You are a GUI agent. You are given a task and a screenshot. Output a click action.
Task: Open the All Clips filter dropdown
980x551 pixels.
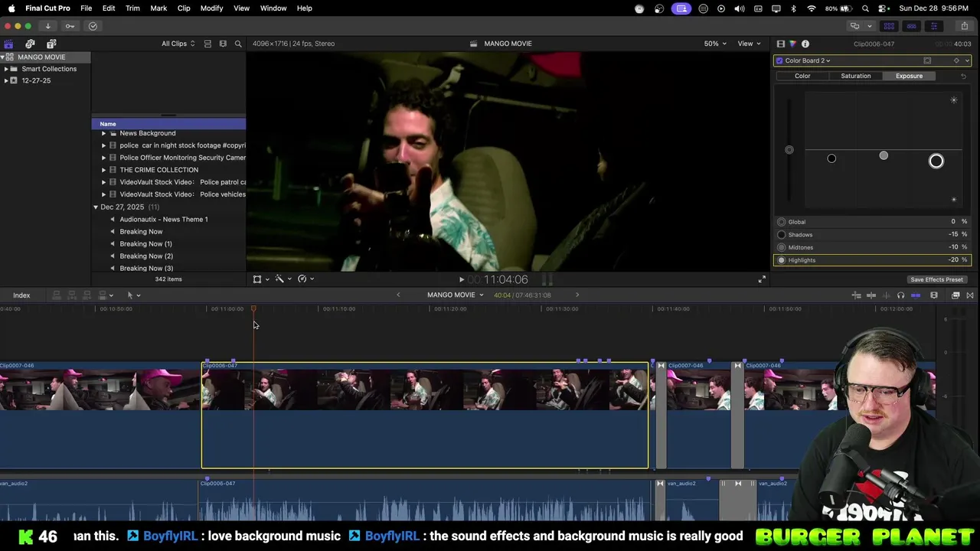pyautogui.click(x=178, y=44)
